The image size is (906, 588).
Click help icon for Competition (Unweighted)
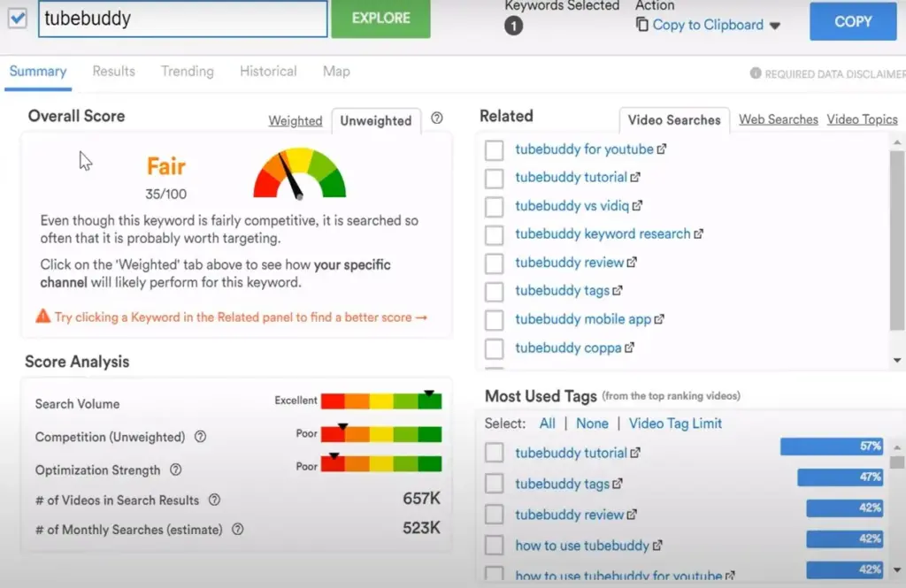[x=200, y=437]
